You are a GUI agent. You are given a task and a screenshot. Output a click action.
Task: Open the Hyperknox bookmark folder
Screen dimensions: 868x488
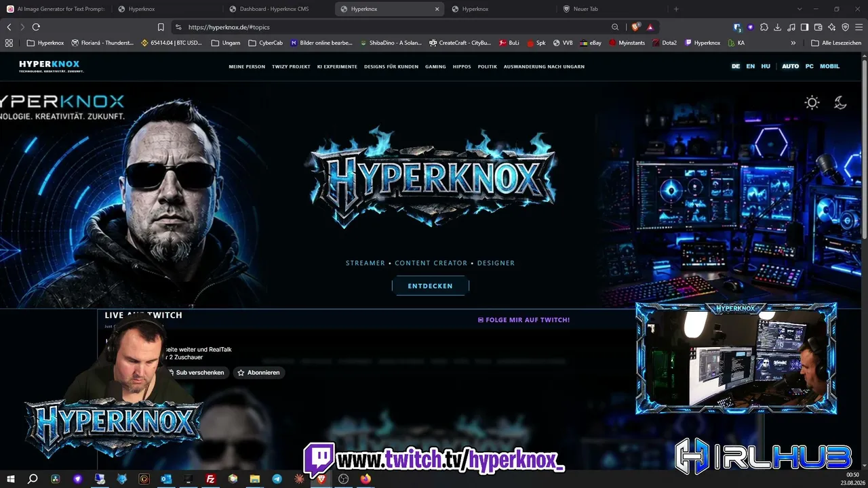[45, 43]
